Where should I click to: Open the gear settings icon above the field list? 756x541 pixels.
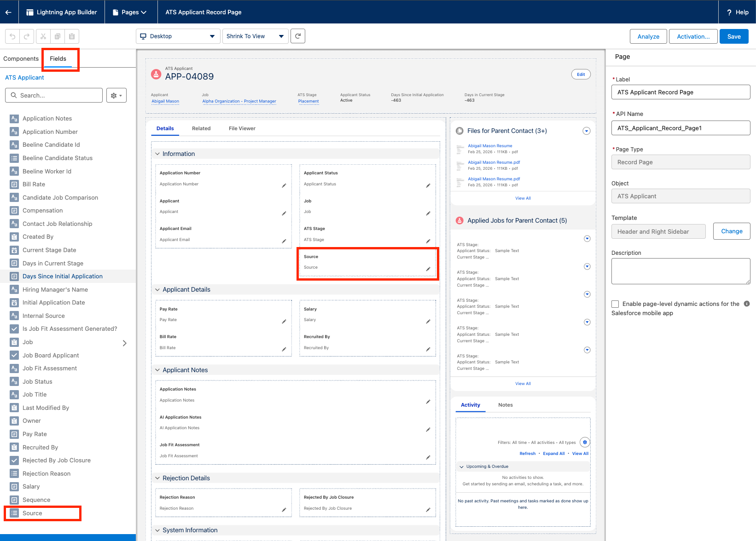[x=116, y=95]
